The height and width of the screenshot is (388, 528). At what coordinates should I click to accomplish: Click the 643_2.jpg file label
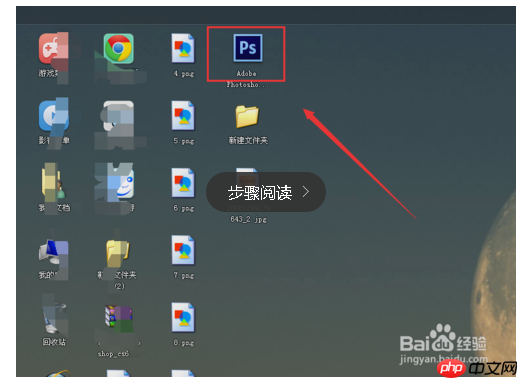pos(249,219)
